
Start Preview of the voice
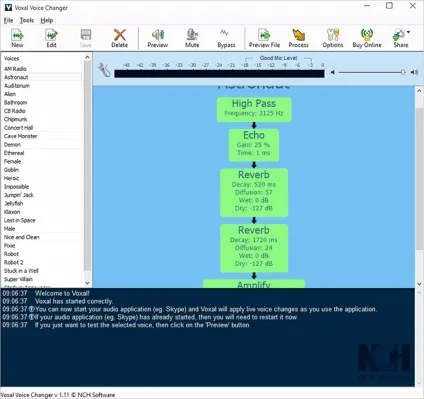(158, 38)
